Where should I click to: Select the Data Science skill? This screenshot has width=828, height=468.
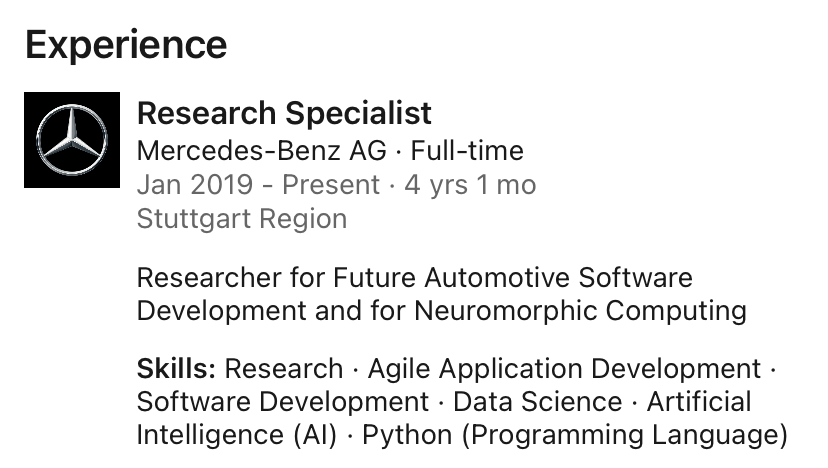click(538, 402)
